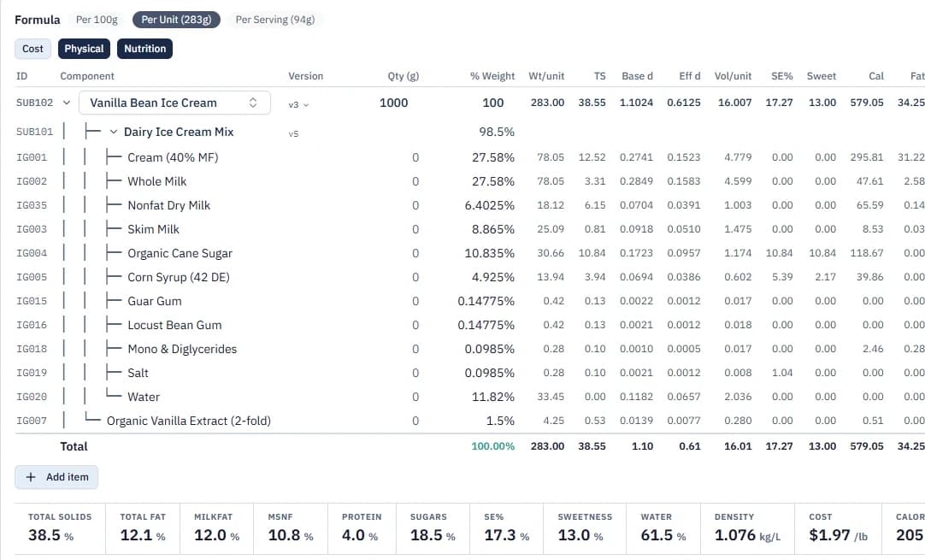925x560 pixels.
Task: Click the 100.00% total weight value
Action: pos(492,446)
